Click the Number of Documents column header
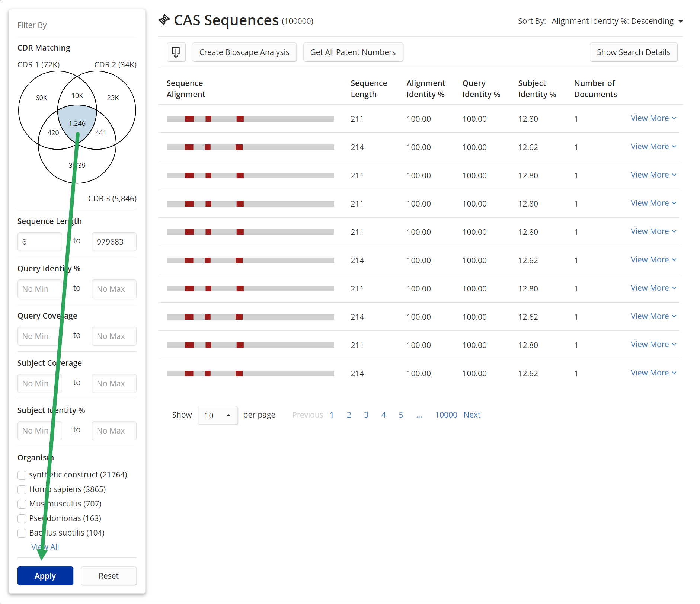This screenshot has height=604, width=700. click(x=595, y=89)
